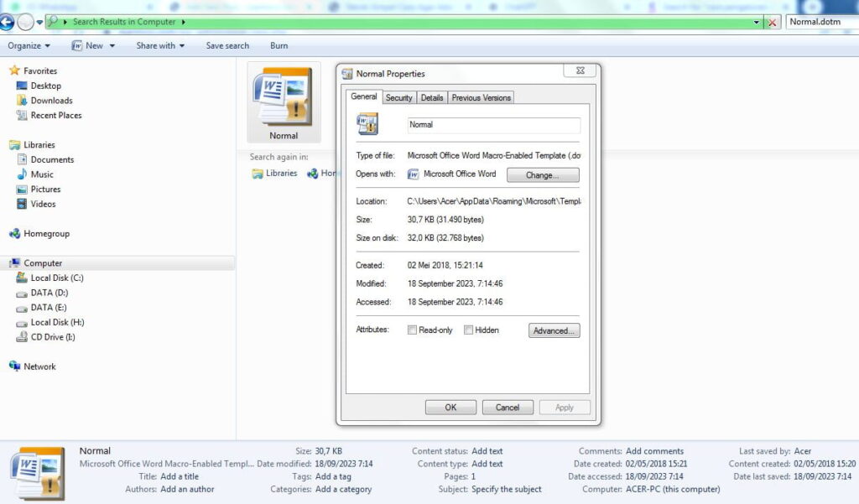859x504 pixels.
Task: Click the Microsoft Office Word icon beside Opens with
Action: coord(413,174)
